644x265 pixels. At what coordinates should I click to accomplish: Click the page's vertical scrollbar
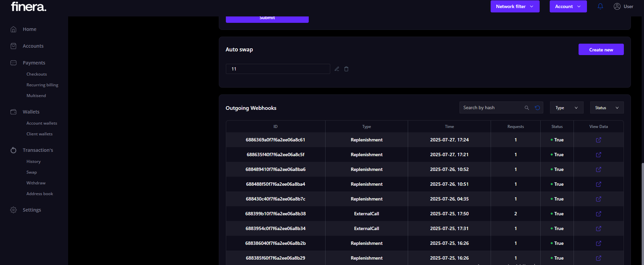(642, 212)
